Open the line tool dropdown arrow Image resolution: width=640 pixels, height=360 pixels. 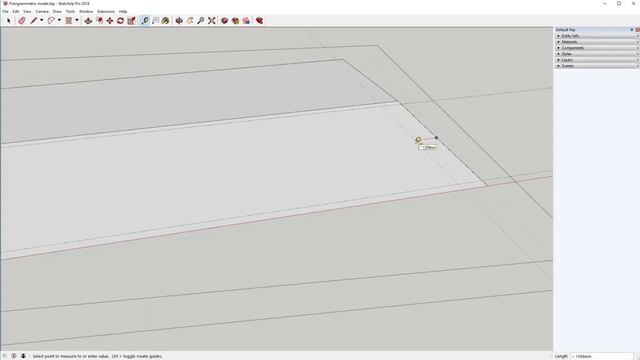[41, 20]
